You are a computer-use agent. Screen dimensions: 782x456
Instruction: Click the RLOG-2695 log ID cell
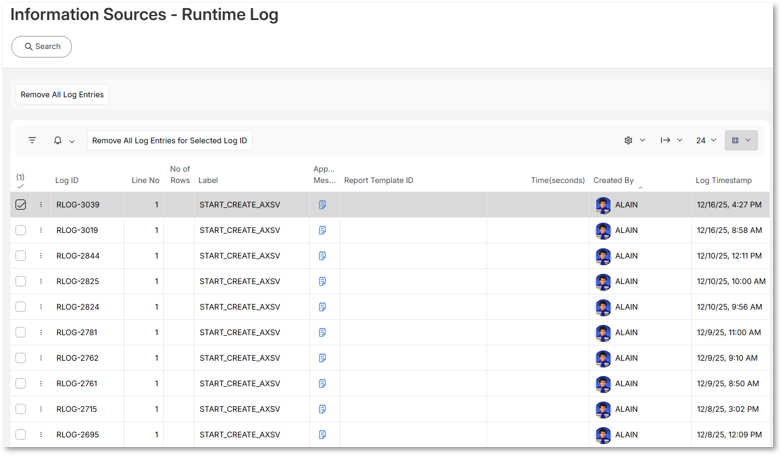click(x=78, y=434)
